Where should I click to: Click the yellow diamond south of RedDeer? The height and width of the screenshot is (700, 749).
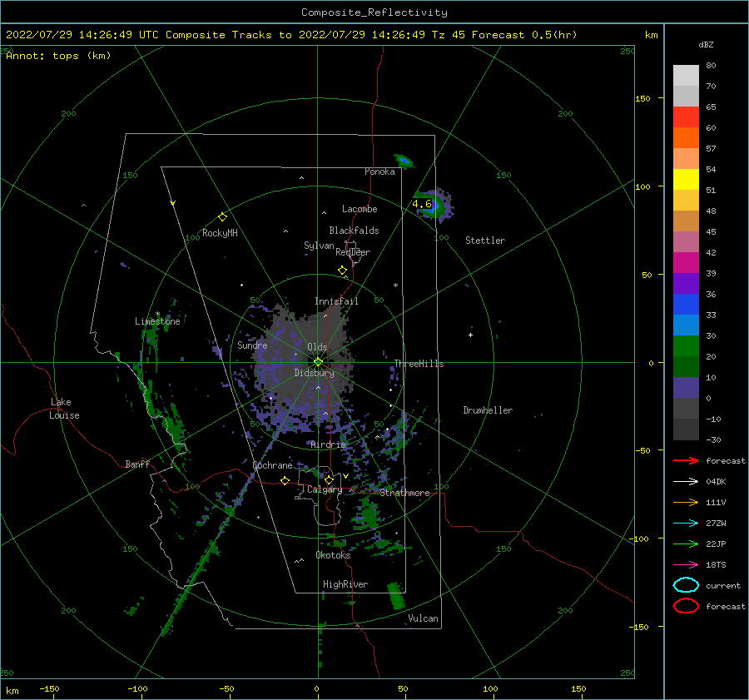coord(343,271)
